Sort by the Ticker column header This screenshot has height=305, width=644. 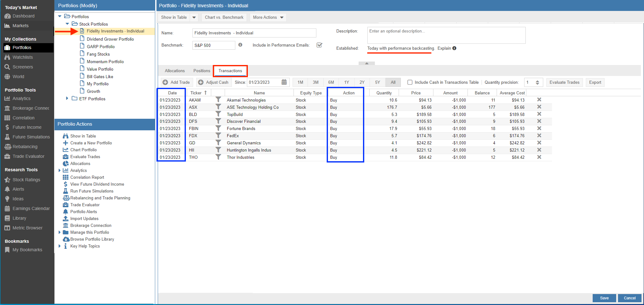[x=199, y=93]
